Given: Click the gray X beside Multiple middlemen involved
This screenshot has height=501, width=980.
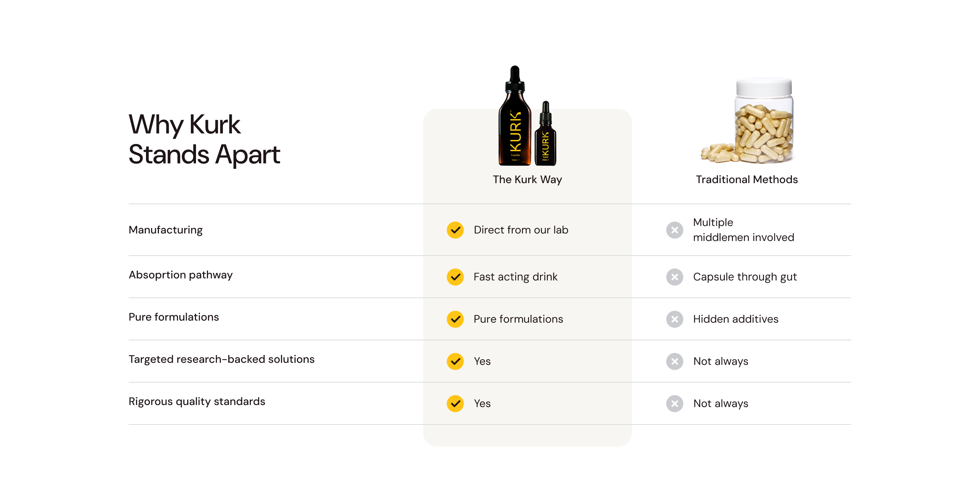Looking at the screenshot, I should pos(674,230).
